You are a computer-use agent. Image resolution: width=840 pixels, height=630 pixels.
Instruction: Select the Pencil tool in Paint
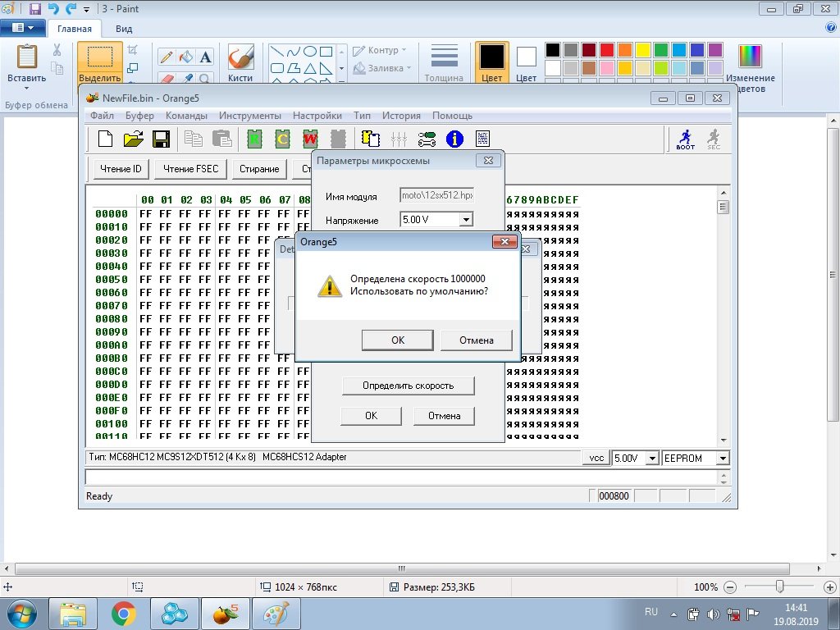pos(166,57)
